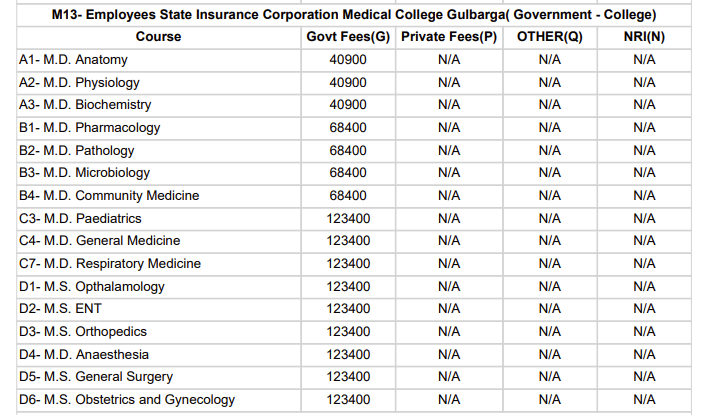Click the Private Fees(P) column header
Screen dimensions: 710x415
coord(448,37)
